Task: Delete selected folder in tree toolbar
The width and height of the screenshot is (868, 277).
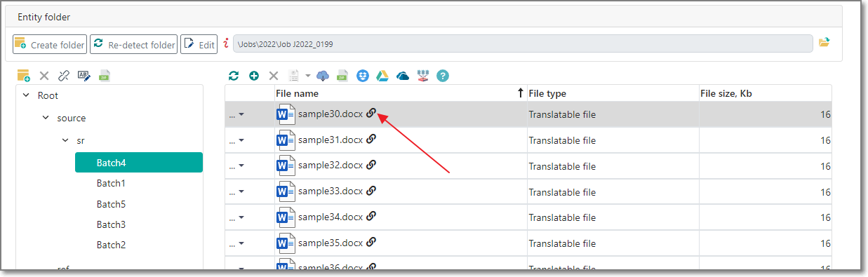Action: click(x=44, y=76)
